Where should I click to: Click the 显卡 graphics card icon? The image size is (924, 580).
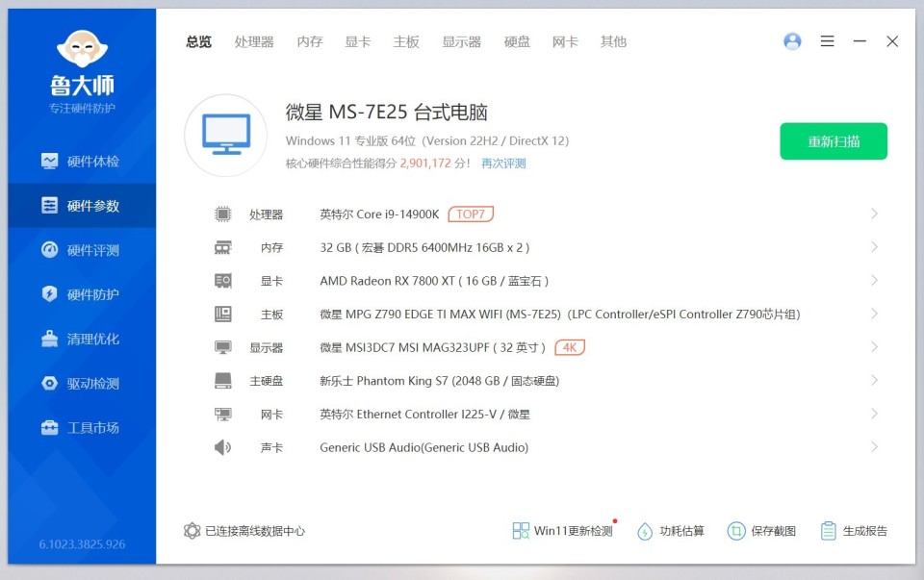[222, 281]
